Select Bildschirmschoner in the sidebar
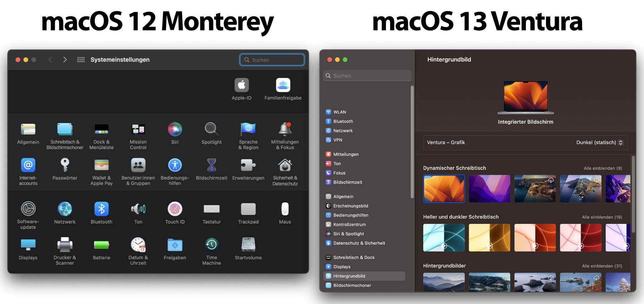The image size is (644, 304). (352, 285)
